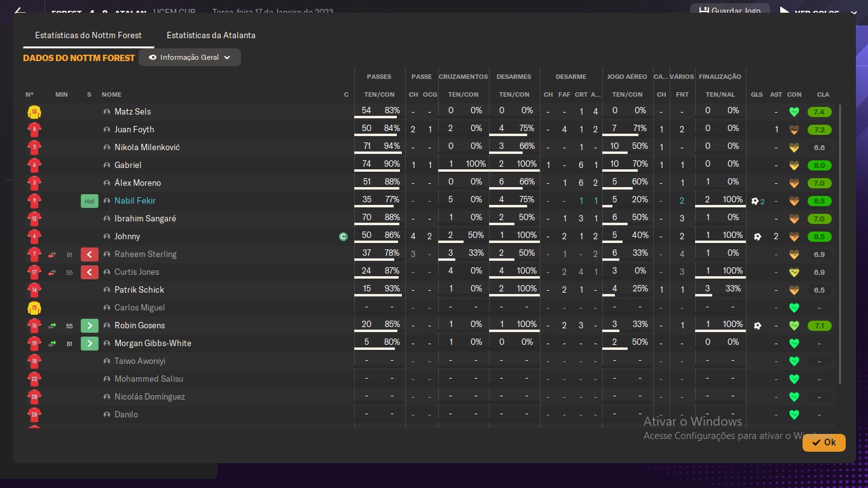Select Estatísticas do Nottm Forest tab
Image resolution: width=868 pixels, height=488 pixels.
pos(88,35)
